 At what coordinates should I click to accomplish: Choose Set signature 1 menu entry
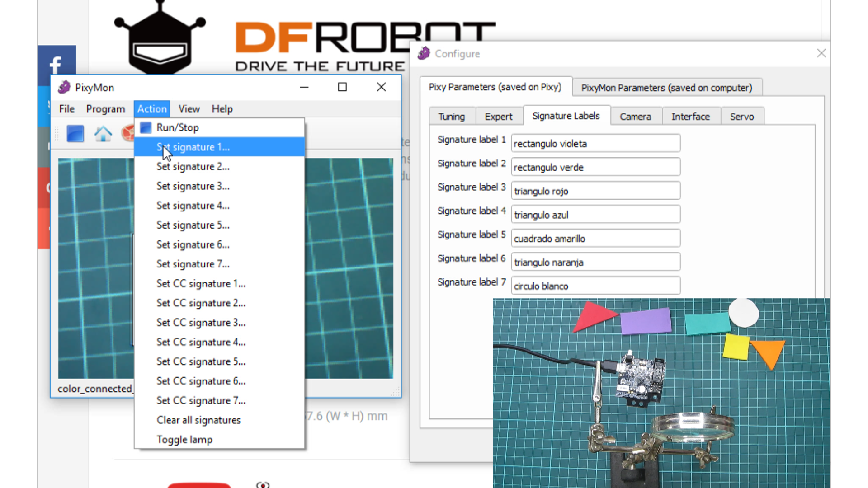[x=193, y=147]
